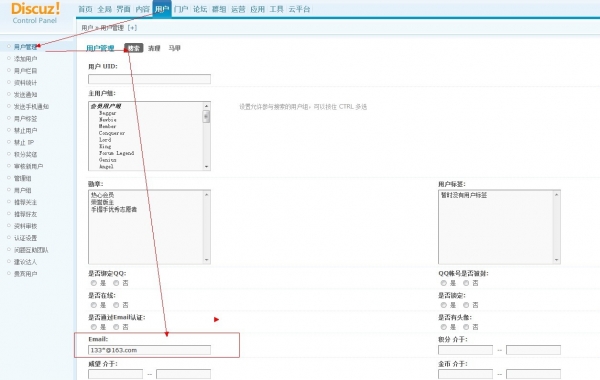Choose 否 for 是否绑定QQ
Image resolution: width=600 pixels, height=380 pixels.
click(116, 283)
